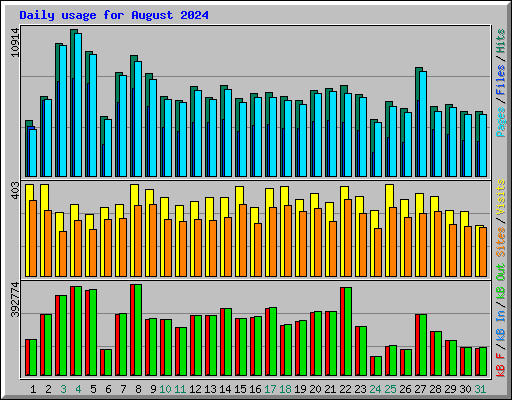Click day 7 on the date axis

[x=123, y=389]
